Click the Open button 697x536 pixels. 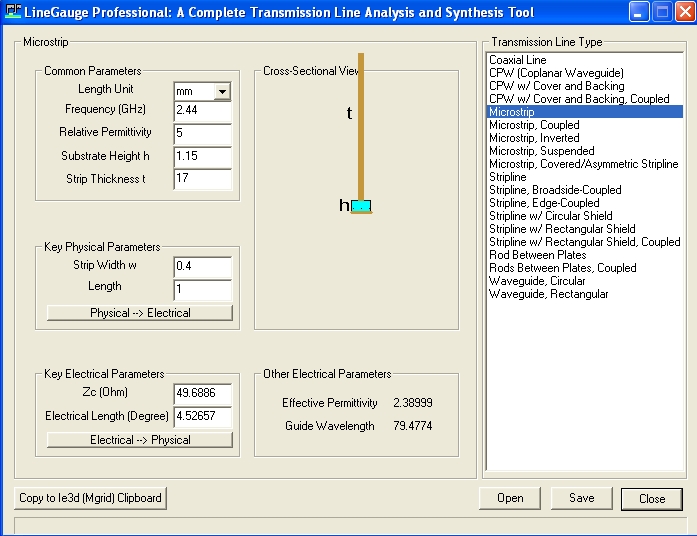tap(510, 498)
